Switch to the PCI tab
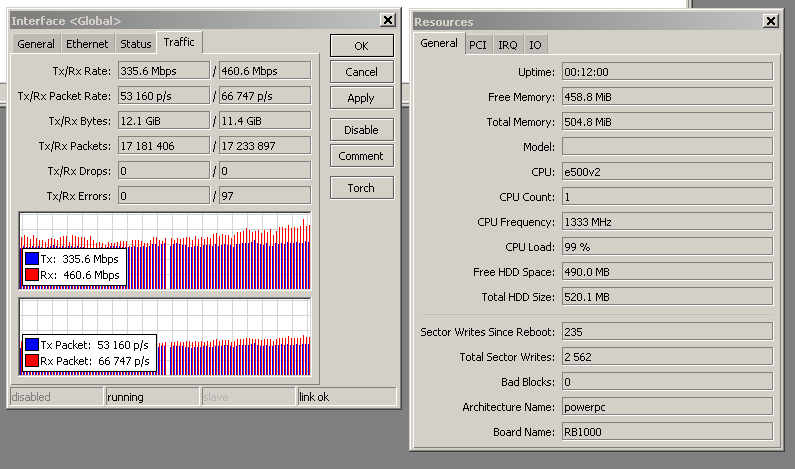795x469 pixels. pos(478,45)
